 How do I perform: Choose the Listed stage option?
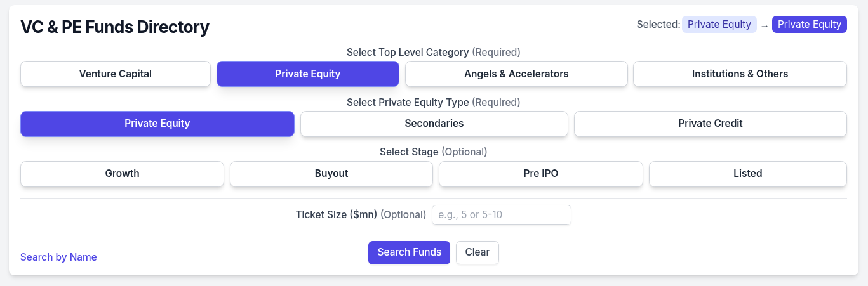[747, 174]
